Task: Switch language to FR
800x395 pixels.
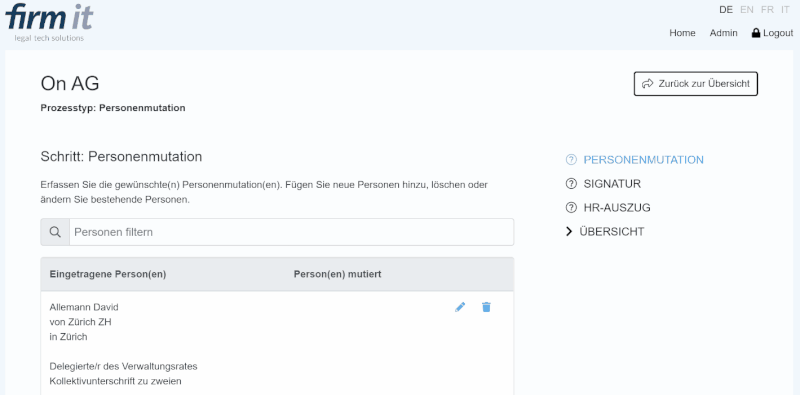Action: pyautogui.click(x=767, y=10)
